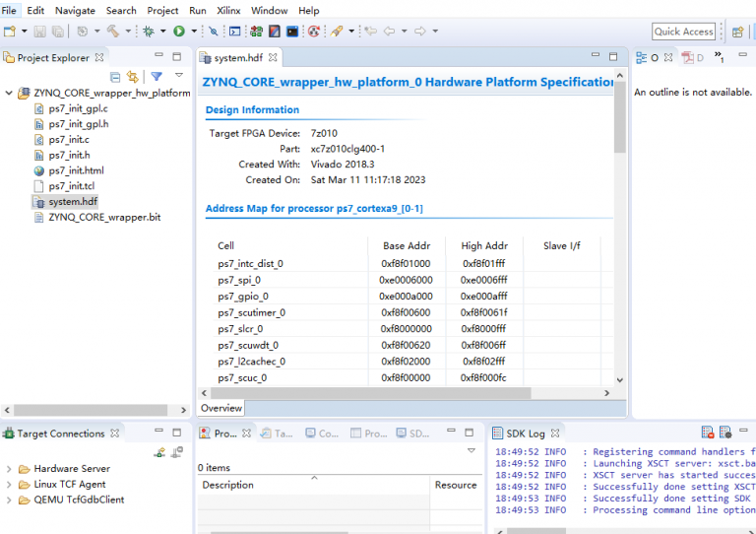Click the Save icon in toolbar
This screenshot has height=534, width=756.
coord(39,32)
